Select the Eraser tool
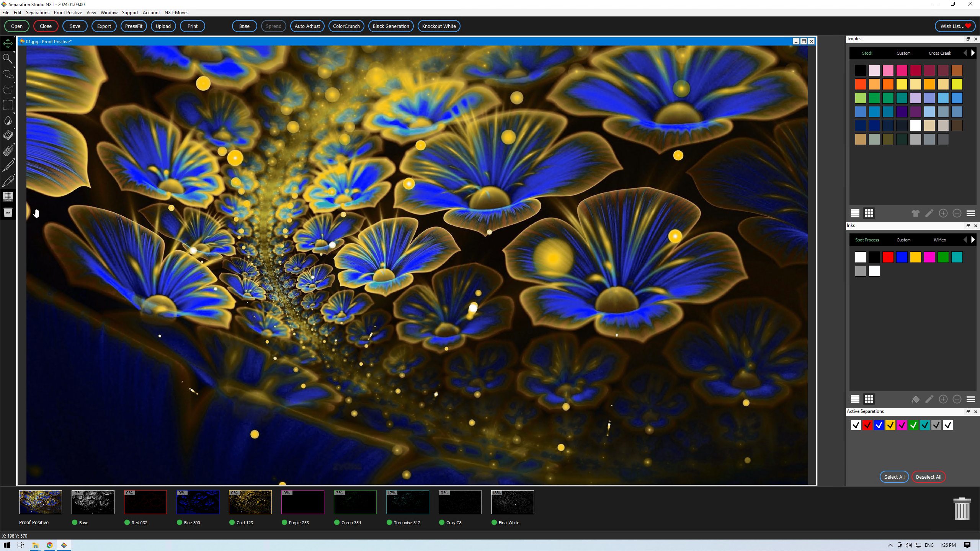 (x=8, y=150)
